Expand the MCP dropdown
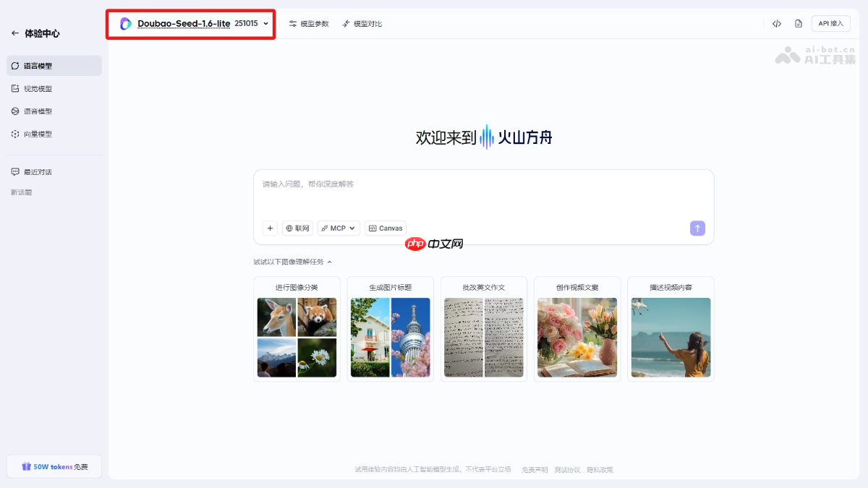 pyautogui.click(x=338, y=228)
